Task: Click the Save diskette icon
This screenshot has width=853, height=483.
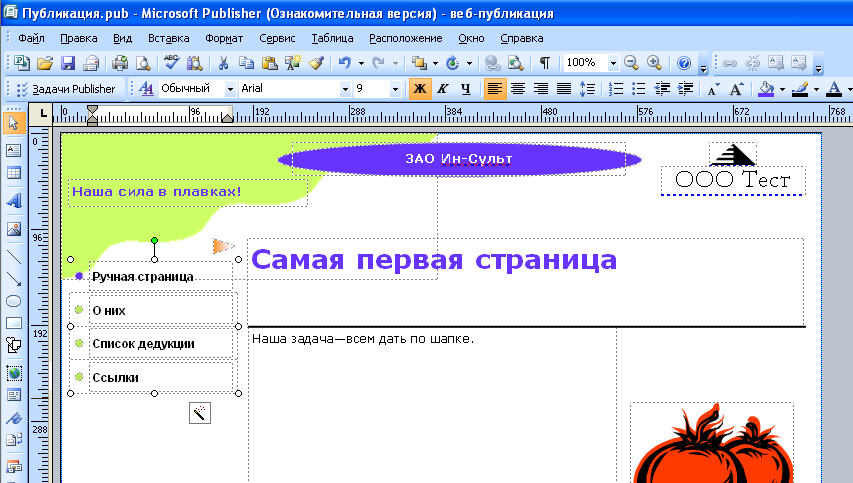Action: (68, 63)
